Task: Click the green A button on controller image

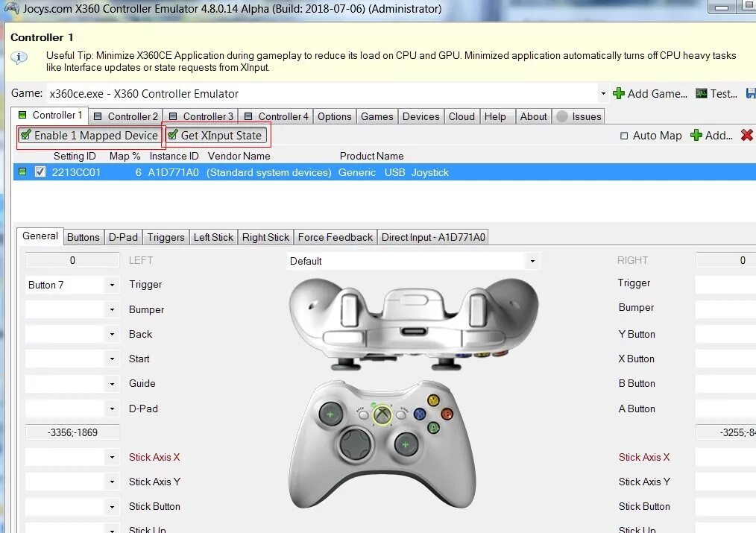Action: pyautogui.click(x=433, y=427)
